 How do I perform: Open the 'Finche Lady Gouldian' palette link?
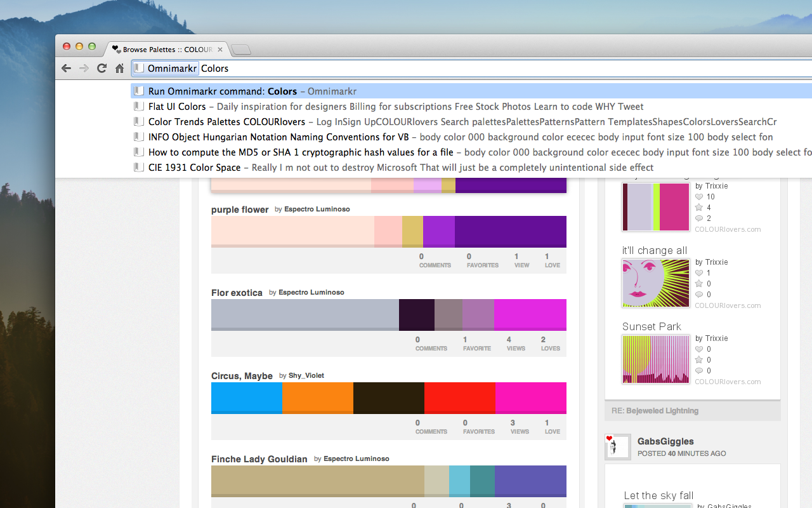click(x=259, y=459)
